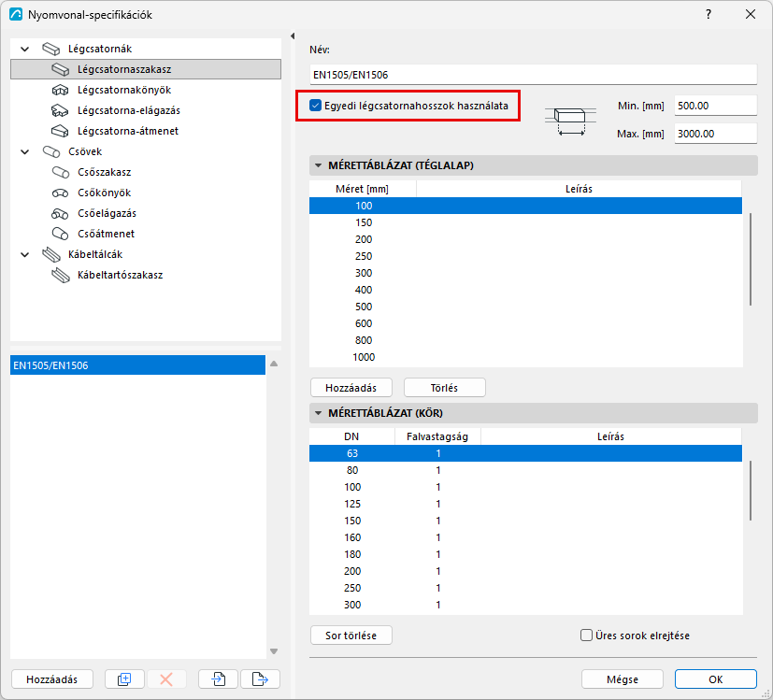Enable Üres sorok elrejtése checkbox
Image resolution: width=773 pixels, height=700 pixels.
point(586,636)
